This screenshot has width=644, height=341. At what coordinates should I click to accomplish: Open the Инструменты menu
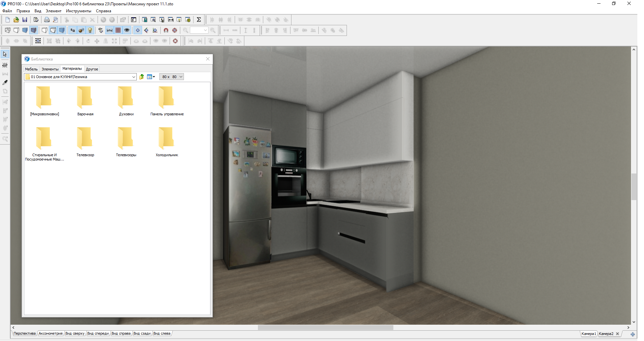pos(78,11)
